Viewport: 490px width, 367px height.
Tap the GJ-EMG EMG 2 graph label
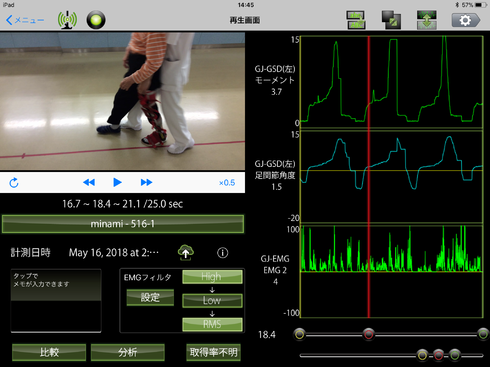coord(275,270)
